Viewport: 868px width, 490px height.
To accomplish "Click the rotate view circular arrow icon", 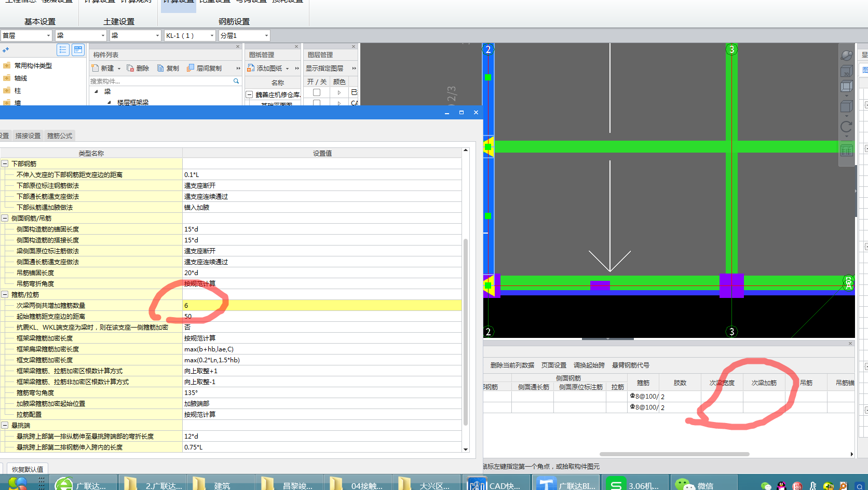I will (847, 127).
